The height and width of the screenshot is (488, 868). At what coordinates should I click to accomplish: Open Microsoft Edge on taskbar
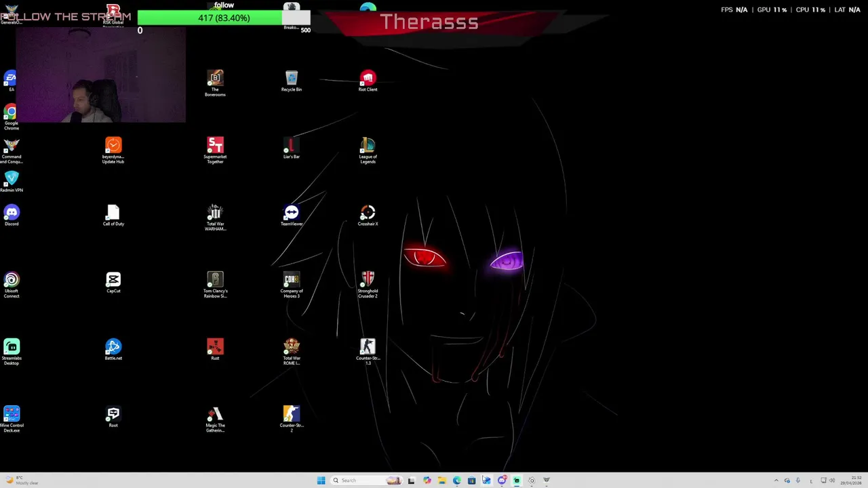tap(457, 481)
